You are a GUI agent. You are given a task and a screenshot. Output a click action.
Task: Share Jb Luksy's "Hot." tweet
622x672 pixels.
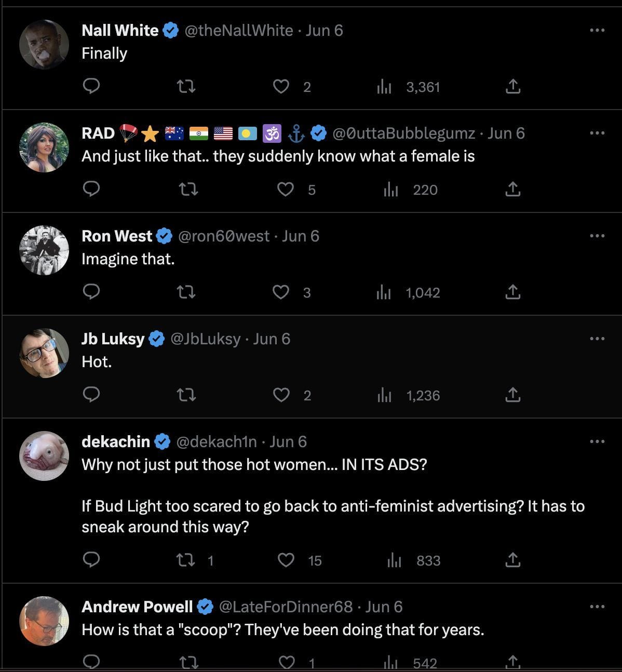pos(512,395)
